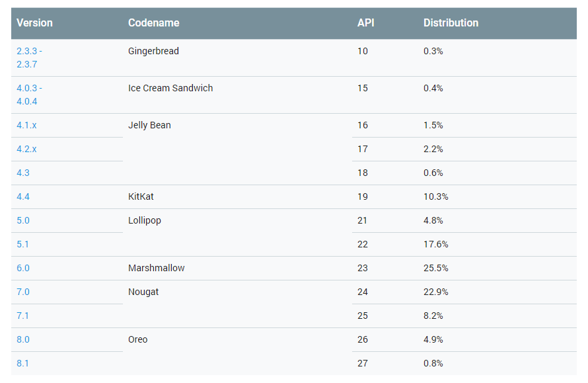Select the Marshmallow codename cell
Screen dimensions: 588x383
pos(157,268)
